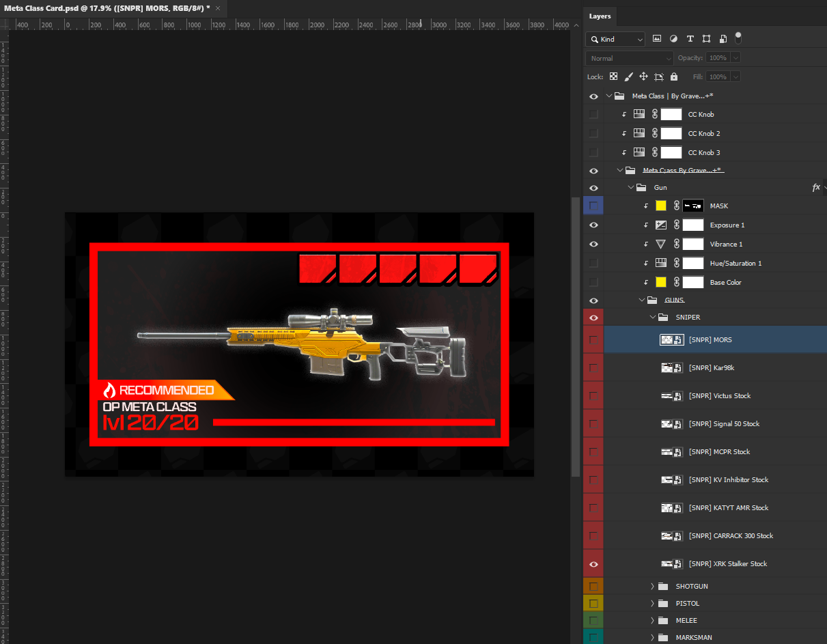Click Lock position move icon

[x=643, y=76]
